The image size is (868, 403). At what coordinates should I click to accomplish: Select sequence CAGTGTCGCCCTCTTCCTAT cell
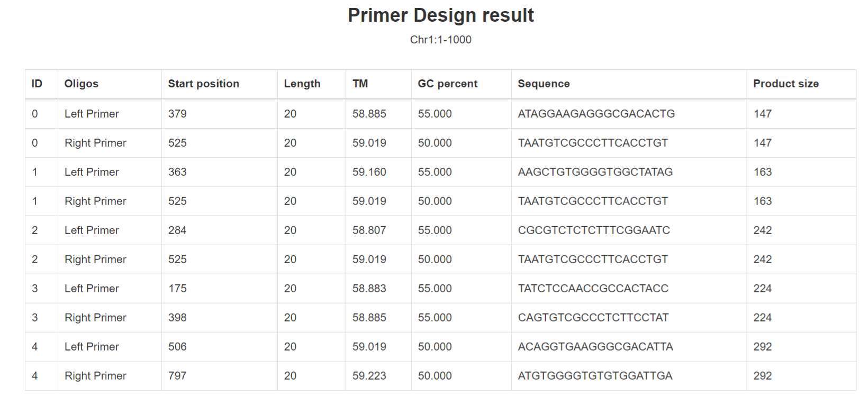point(593,318)
